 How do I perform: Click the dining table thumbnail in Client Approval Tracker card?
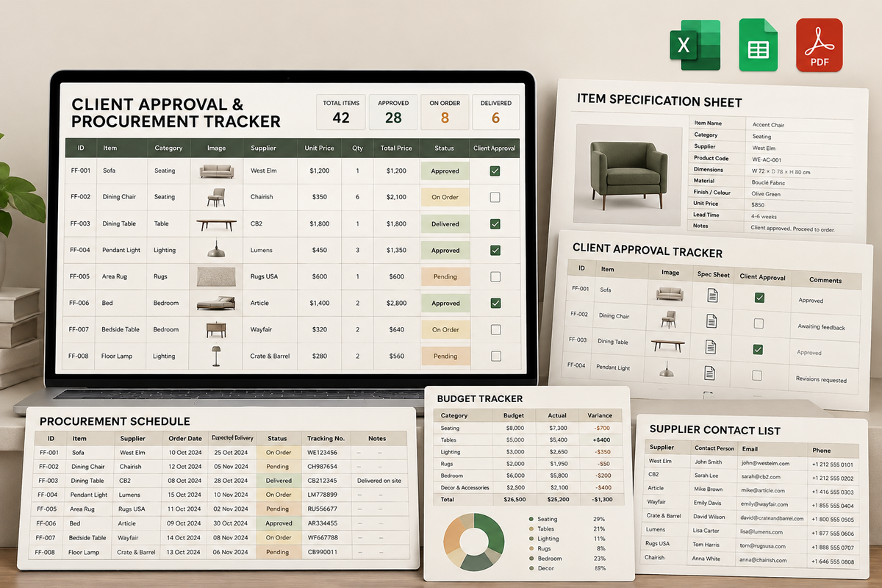coord(667,345)
